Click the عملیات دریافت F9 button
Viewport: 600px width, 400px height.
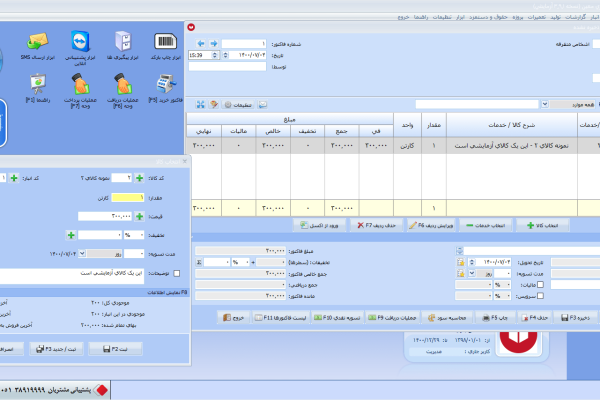(x=392, y=318)
